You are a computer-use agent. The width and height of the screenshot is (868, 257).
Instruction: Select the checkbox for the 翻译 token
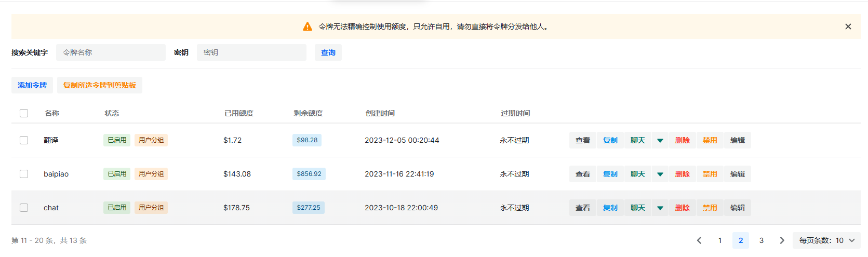pyautogui.click(x=24, y=140)
